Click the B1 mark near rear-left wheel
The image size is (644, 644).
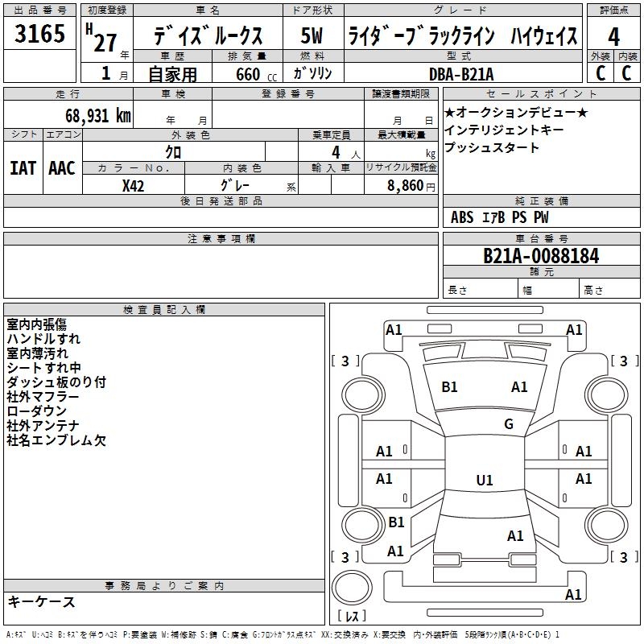coord(396,522)
